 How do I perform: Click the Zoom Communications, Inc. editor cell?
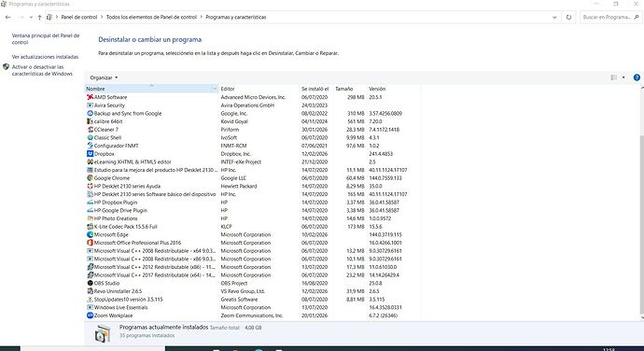(x=252, y=316)
